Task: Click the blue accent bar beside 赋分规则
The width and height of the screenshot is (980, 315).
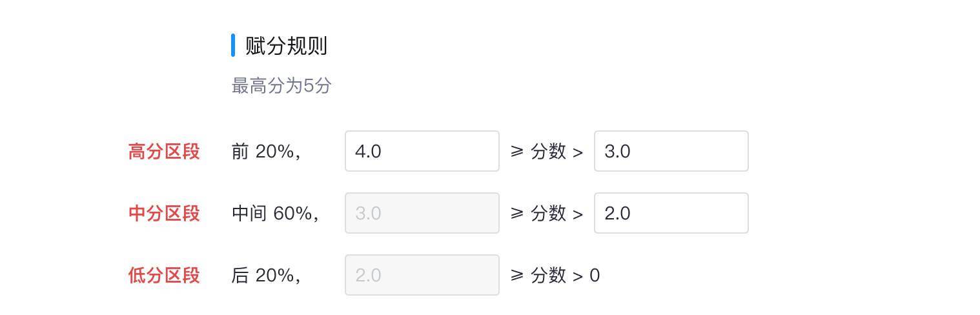Action: (233, 46)
